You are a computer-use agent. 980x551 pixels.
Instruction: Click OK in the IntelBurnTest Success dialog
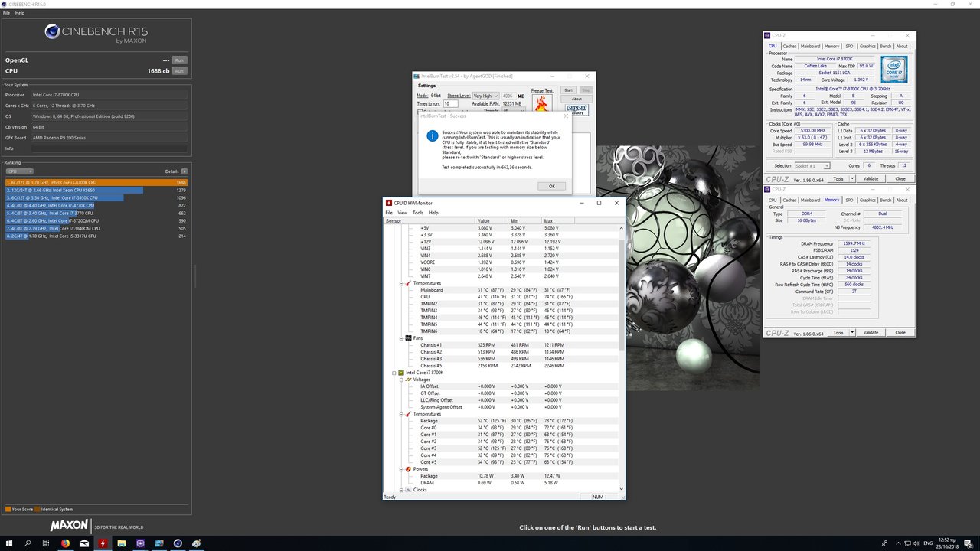pos(551,186)
